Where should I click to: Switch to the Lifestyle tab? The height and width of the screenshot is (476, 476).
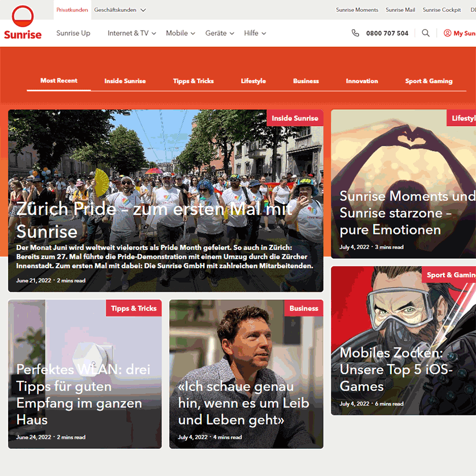[x=253, y=81]
